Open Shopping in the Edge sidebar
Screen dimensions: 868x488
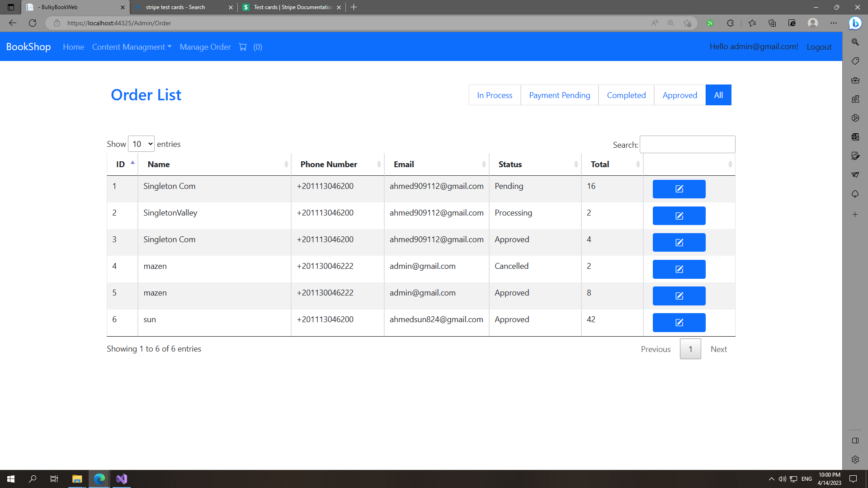855,61
